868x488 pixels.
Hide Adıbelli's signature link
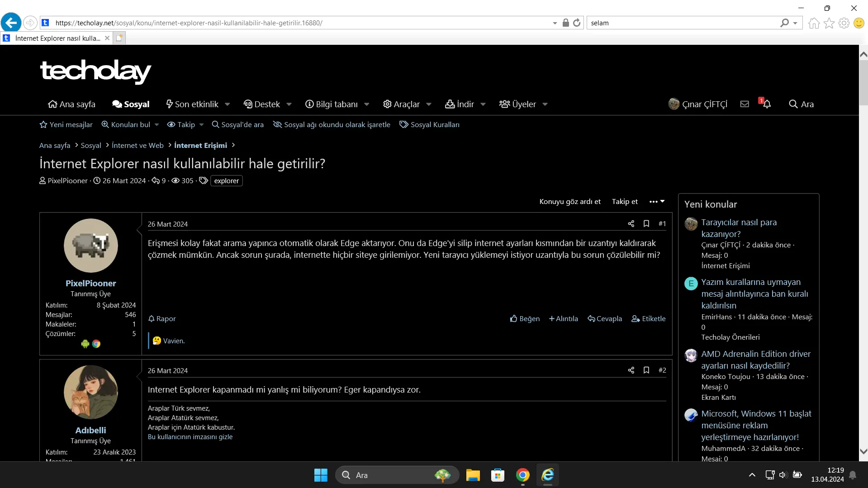coord(190,437)
